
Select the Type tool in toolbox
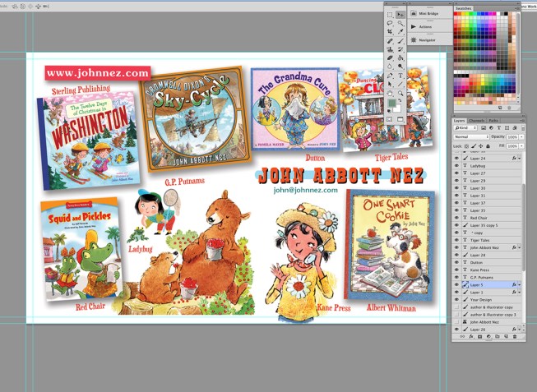pos(400,76)
